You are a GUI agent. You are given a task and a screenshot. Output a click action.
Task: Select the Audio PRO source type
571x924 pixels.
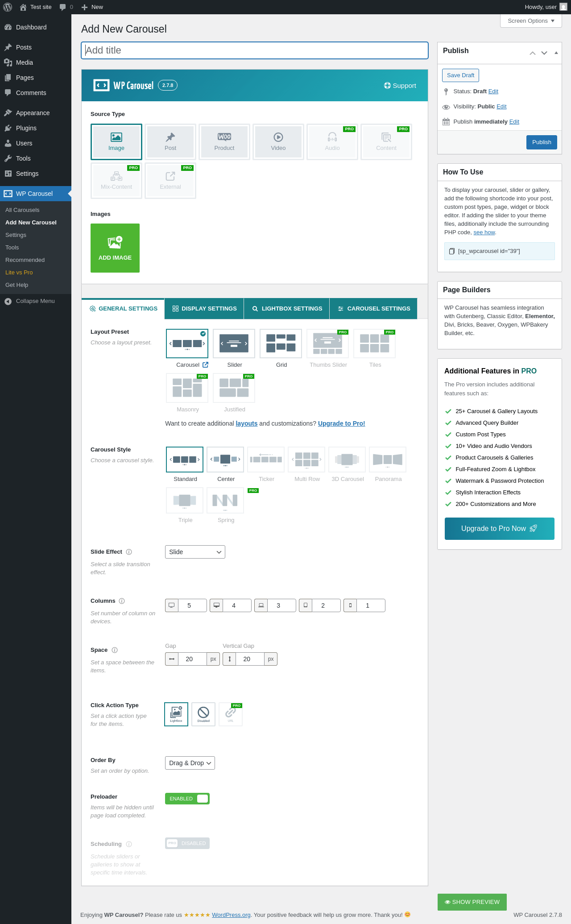coord(332,142)
